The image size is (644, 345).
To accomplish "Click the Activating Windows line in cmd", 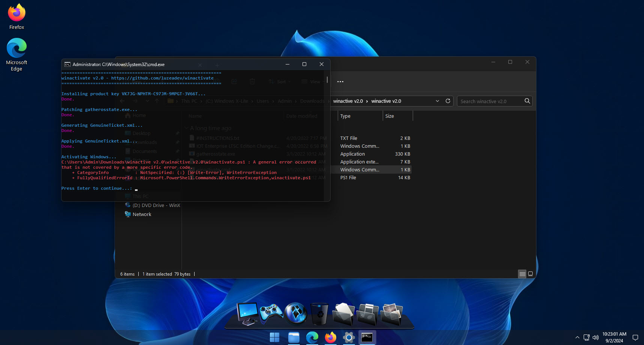I will tap(89, 157).
